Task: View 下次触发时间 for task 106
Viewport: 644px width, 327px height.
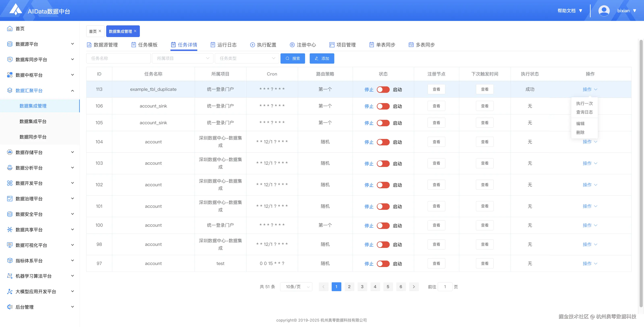Action: (x=484, y=106)
